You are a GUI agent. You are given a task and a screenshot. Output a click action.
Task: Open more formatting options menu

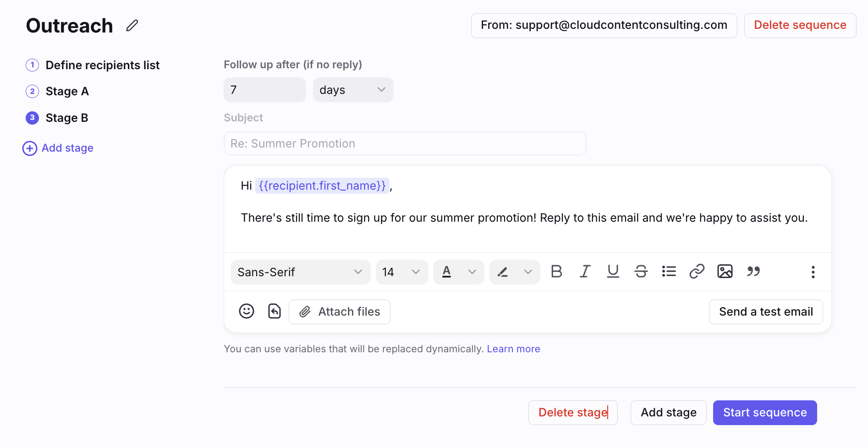click(813, 272)
